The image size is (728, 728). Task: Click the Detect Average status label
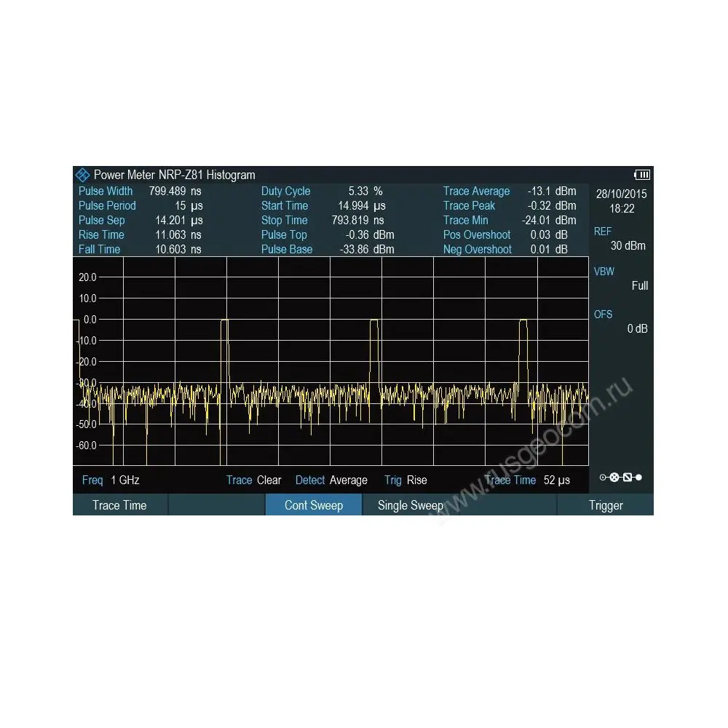point(331,480)
